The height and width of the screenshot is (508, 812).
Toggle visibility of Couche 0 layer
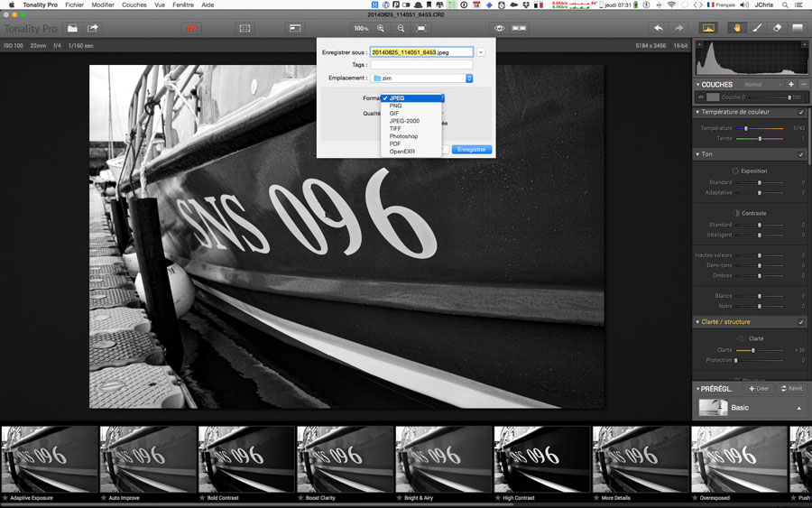701,97
